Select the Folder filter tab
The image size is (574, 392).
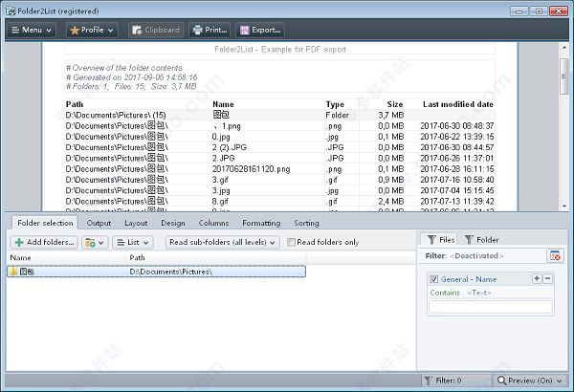[x=481, y=240]
